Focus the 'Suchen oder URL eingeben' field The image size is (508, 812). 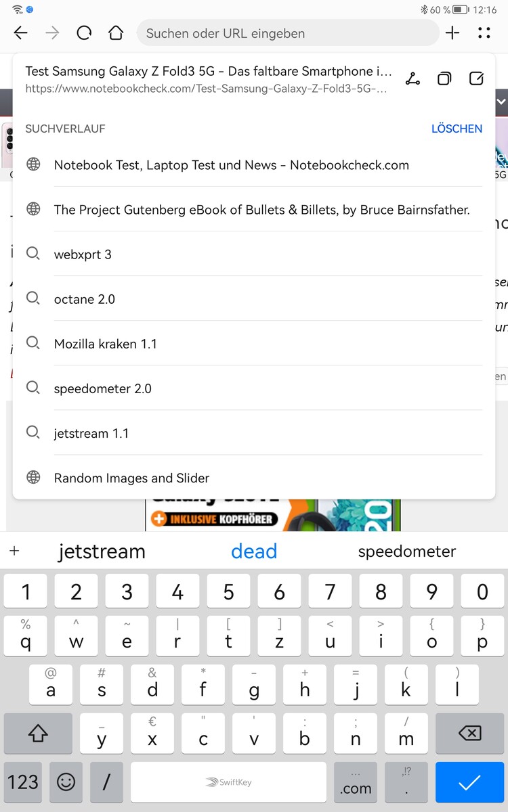288,32
